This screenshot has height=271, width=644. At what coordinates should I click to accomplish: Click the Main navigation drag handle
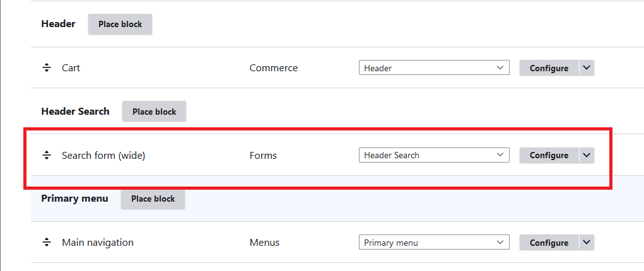click(x=46, y=242)
